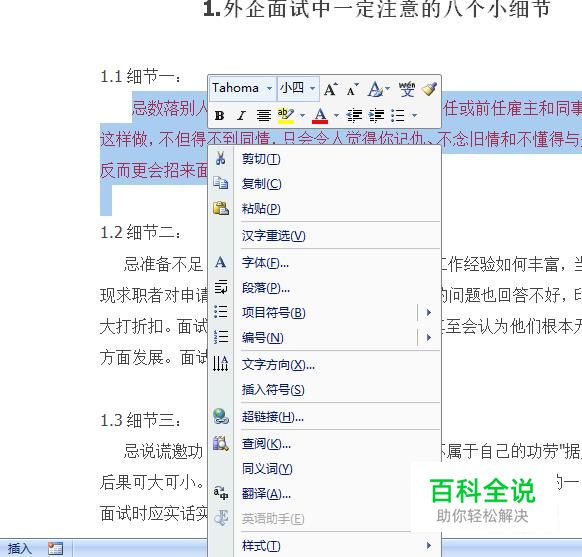The image size is (582, 557).
Task: Click the globe hyperlink icon in menu
Action: point(220,416)
